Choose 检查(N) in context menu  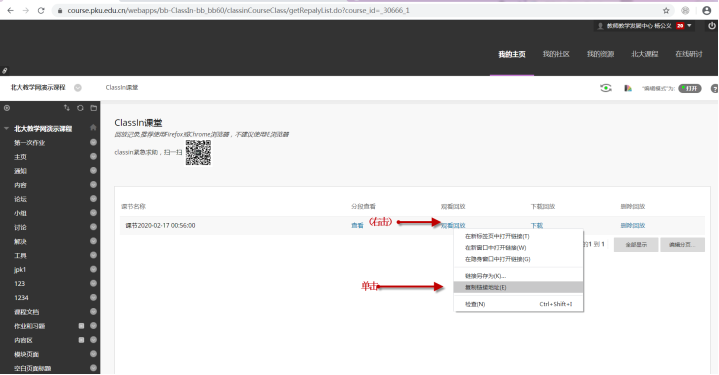(518, 304)
